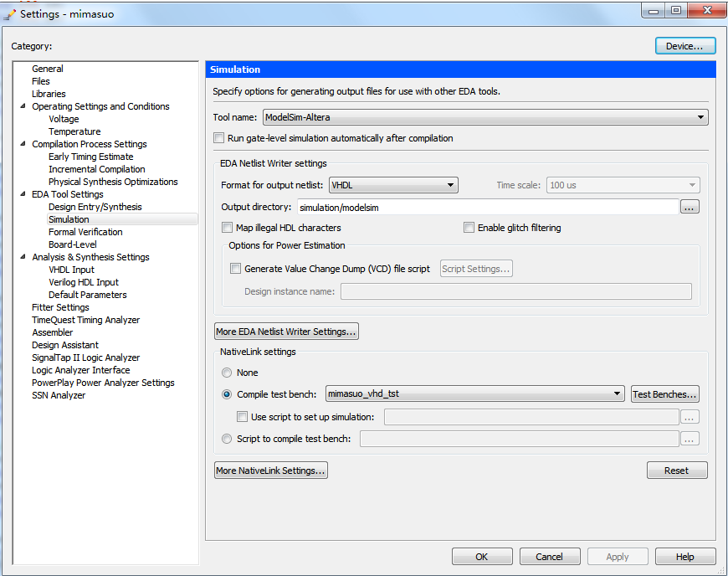728x576 pixels.
Task: Collapse Compilation Process Settings tree node
Action: point(23,143)
